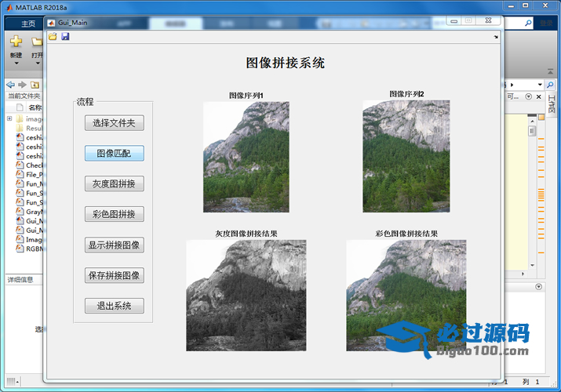Start 灰度图拼接 gray stitching
561x392 pixels.
click(x=114, y=183)
